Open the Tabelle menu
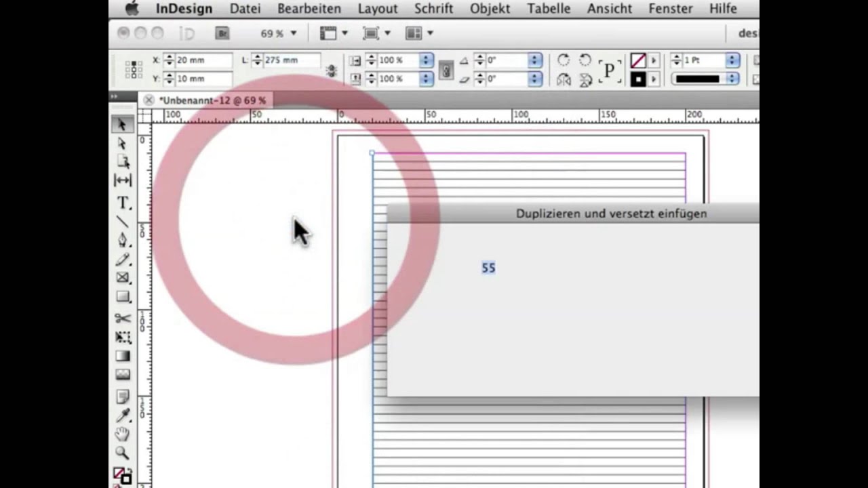 click(x=549, y=9)
